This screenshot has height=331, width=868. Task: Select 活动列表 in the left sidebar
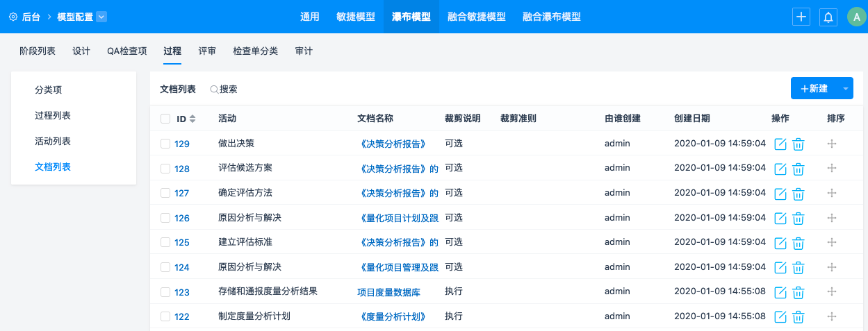click(53, 141)
